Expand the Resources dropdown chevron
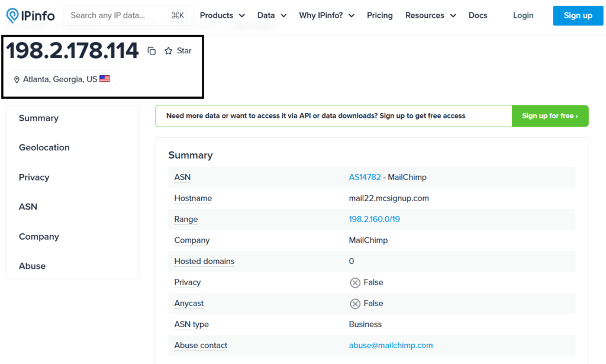This screenshot has width=606, height=364. tap(453, 16)
